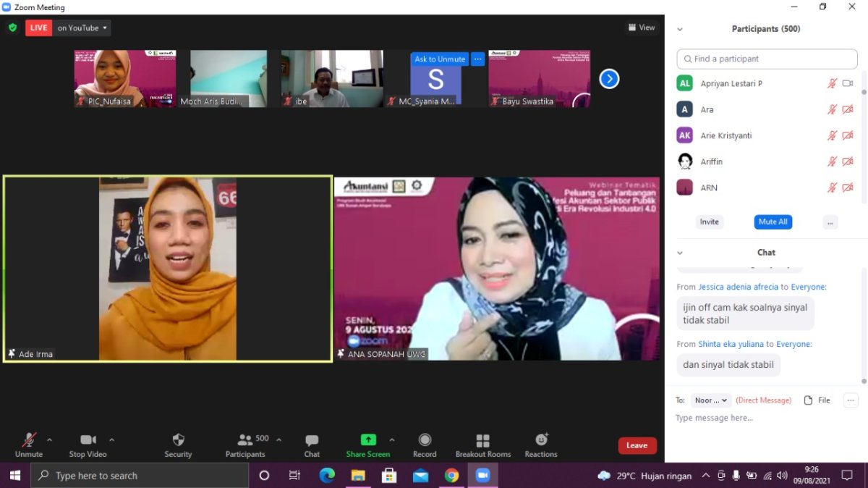Open the chat recipient dropdown showing Noor

(710, 400)
